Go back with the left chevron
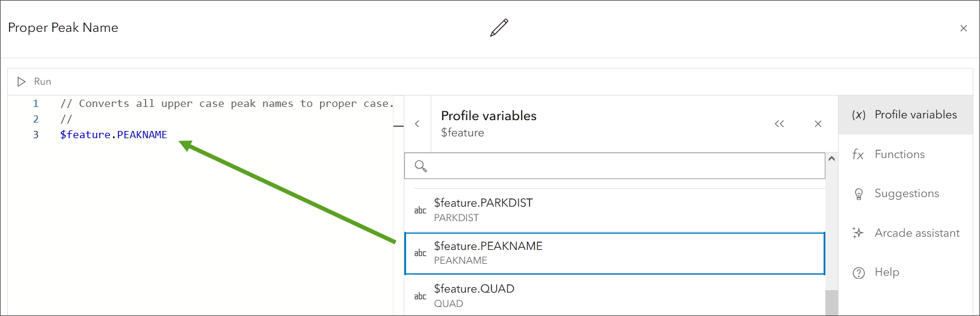This screenshot has width=980, height=316. point(417,124)
